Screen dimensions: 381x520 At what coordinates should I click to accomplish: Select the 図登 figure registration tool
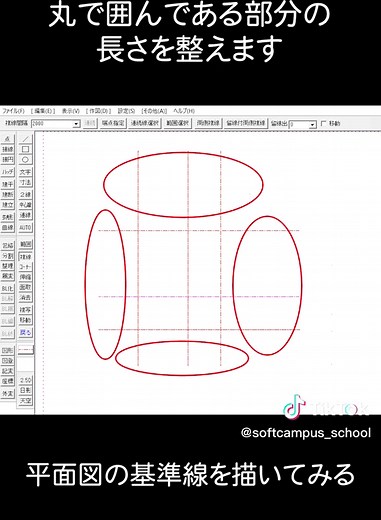click(x=8, y=361)
